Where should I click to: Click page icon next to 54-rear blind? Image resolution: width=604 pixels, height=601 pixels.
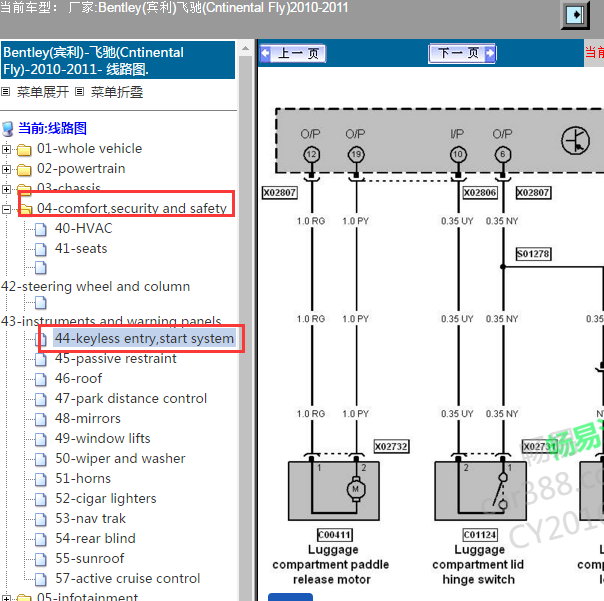tap(41, 539)
